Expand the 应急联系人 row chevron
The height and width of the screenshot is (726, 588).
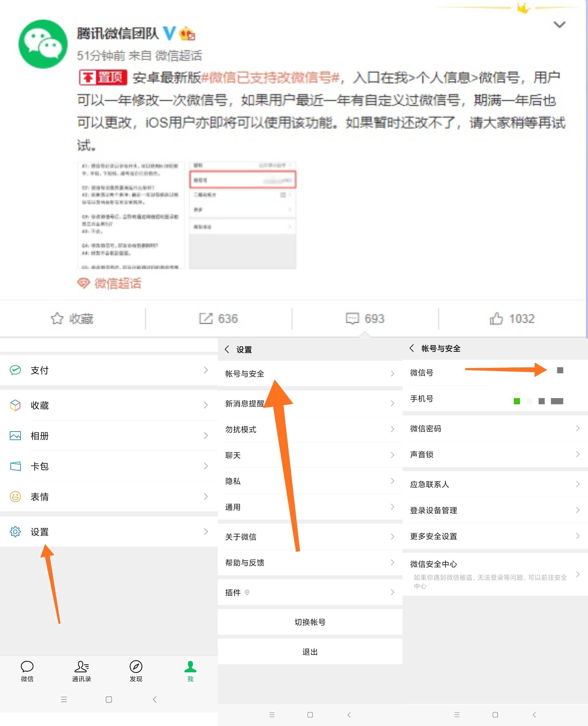(578, 484)
